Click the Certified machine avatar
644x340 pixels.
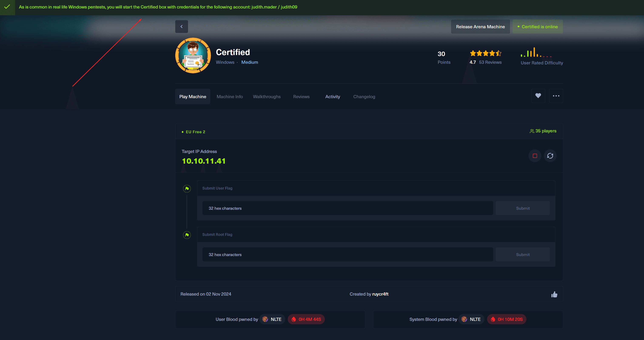click(193, 55)
